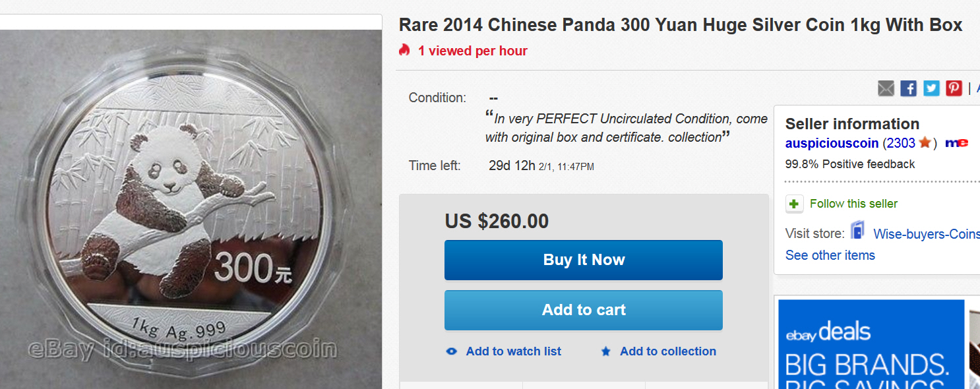This screenshot has height=389, width=980.
Task: Click the eye icon for watch list
Action: point(452,351)
